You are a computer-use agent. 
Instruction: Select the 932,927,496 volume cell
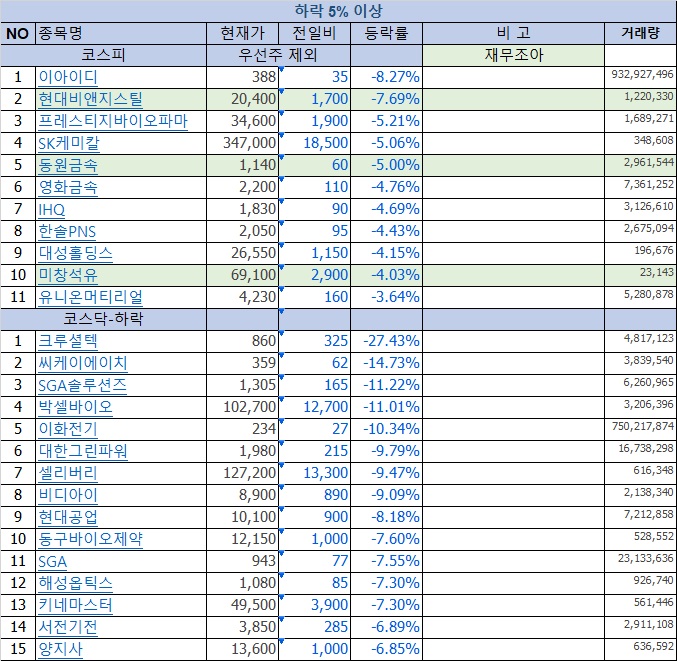[641, 77]
